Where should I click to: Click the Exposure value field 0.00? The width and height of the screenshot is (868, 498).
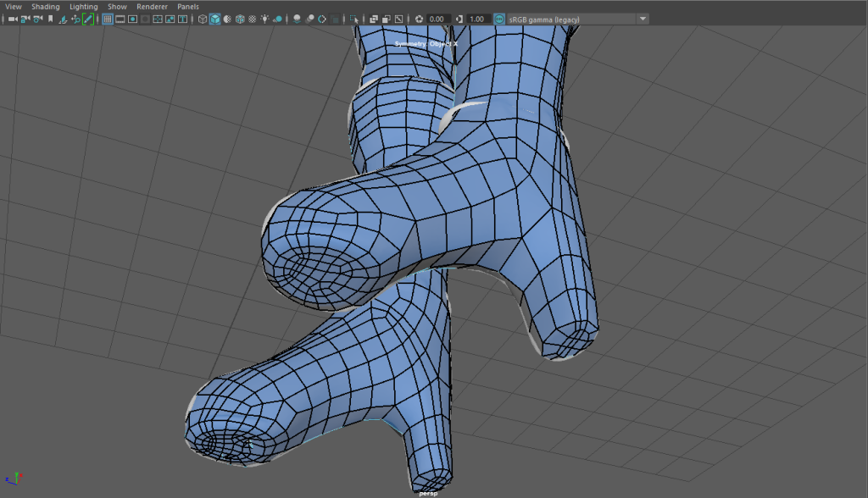click(437, 19)
